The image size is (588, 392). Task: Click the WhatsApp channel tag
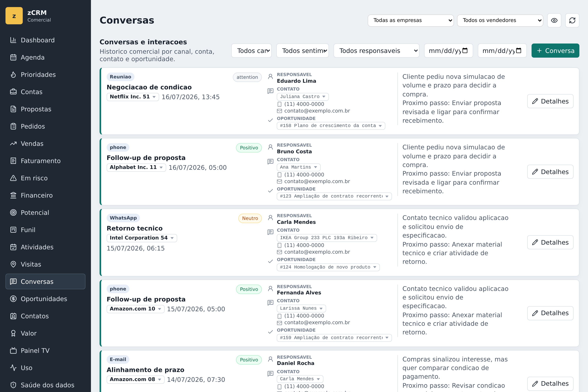pyautogui.click(x=123, y=218)
